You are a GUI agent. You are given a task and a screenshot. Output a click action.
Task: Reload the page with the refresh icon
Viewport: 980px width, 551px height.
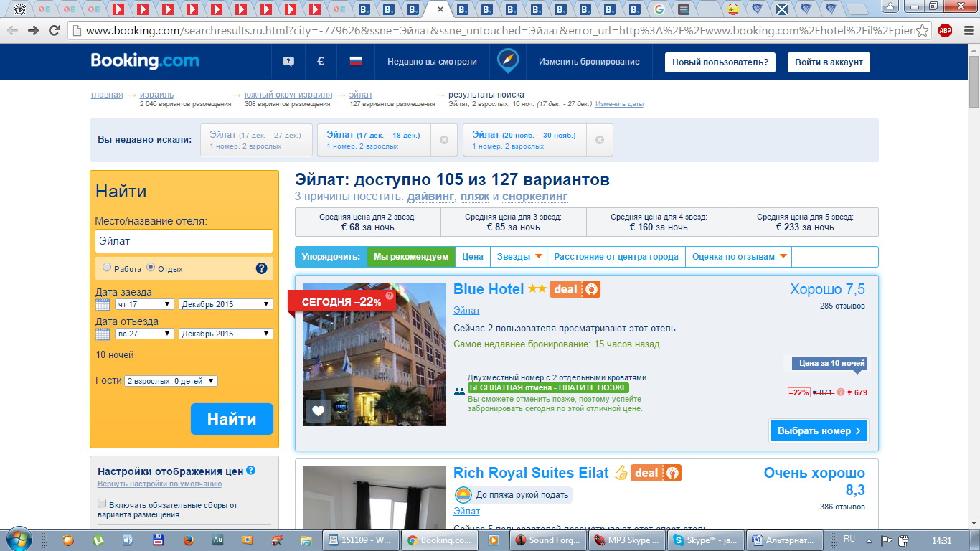tap(54, 31)
